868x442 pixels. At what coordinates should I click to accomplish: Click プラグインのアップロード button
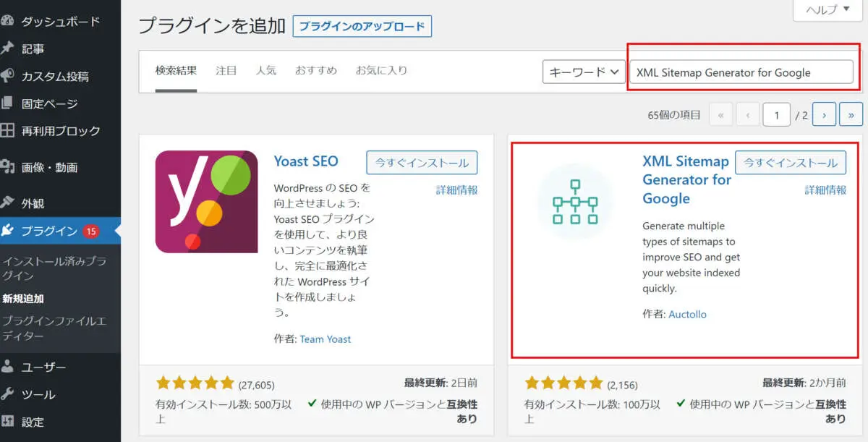coord(362,27)
